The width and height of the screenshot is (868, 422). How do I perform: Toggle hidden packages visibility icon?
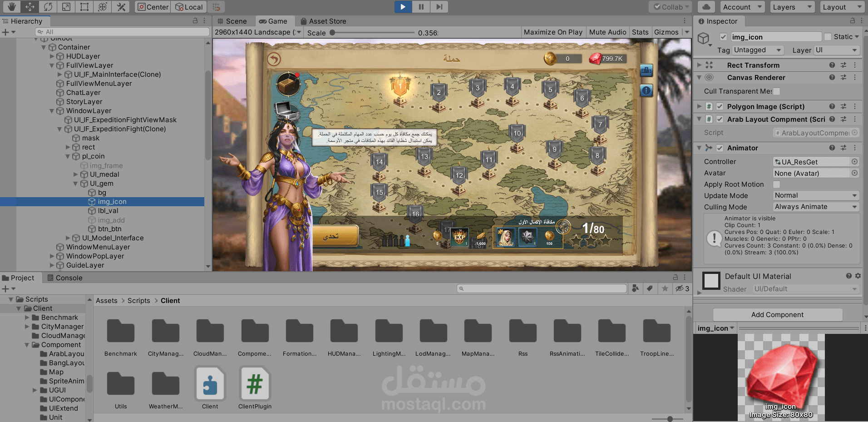pos(682,288)
